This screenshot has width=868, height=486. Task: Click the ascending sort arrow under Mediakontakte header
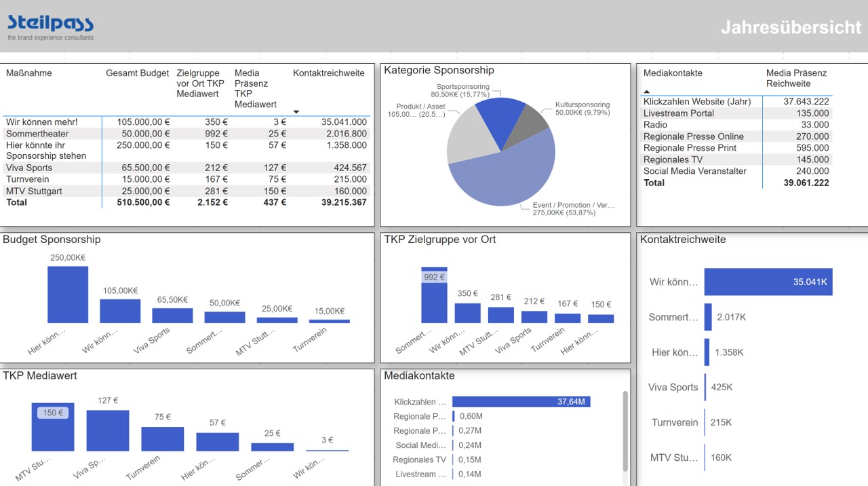click(x=646, y=92)
